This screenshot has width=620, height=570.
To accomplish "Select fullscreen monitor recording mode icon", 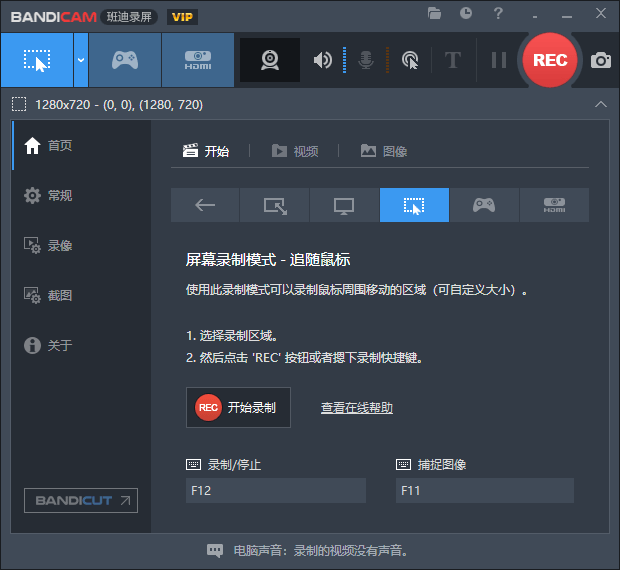I will pos(344,205).
